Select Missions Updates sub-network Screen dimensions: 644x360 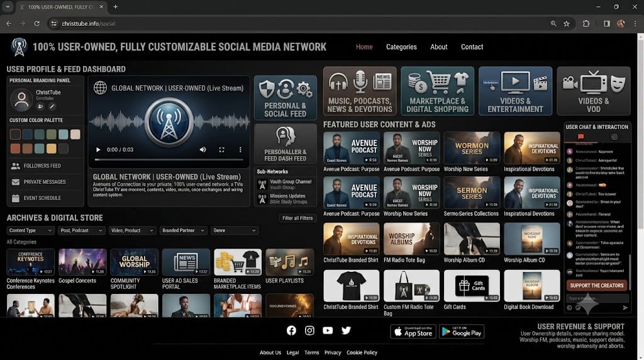[285, 199]
